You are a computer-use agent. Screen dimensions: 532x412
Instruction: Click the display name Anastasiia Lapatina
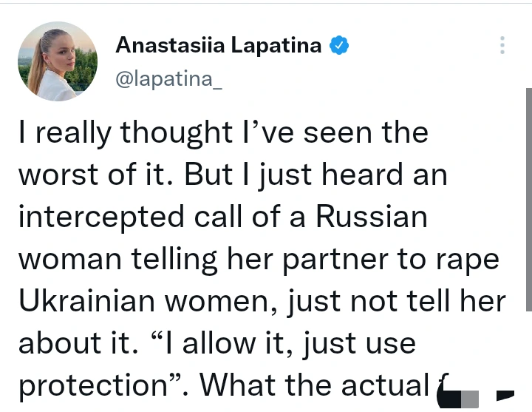pos(218,45)
